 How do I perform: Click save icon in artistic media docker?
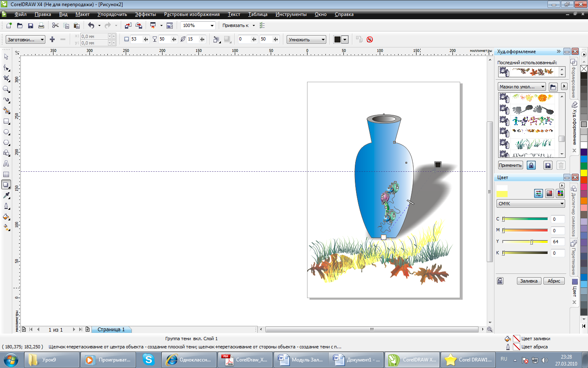(548, 165)
